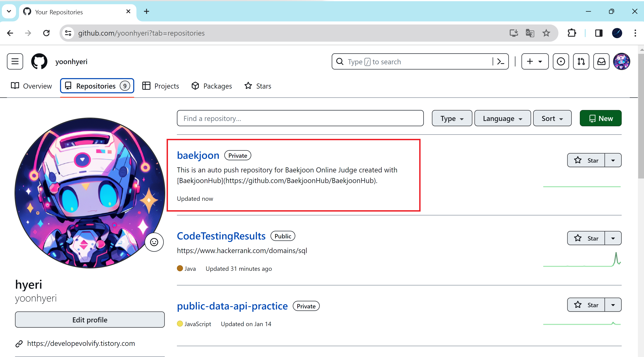Open the notifications inbox icon
Viewport: 644px width, 357px height.
601,62
